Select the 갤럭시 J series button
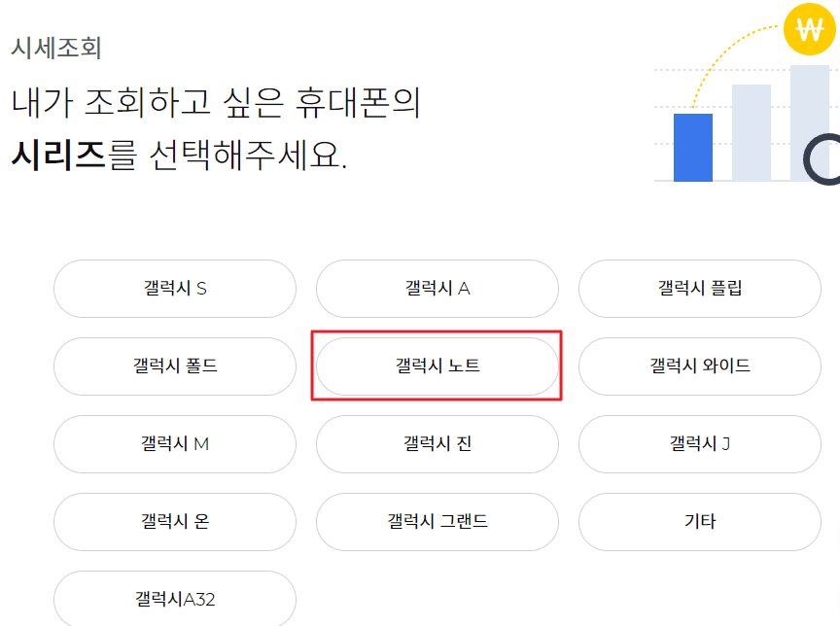Image resolution: width=840 pixels, height=626 pixels. point(699,444)
